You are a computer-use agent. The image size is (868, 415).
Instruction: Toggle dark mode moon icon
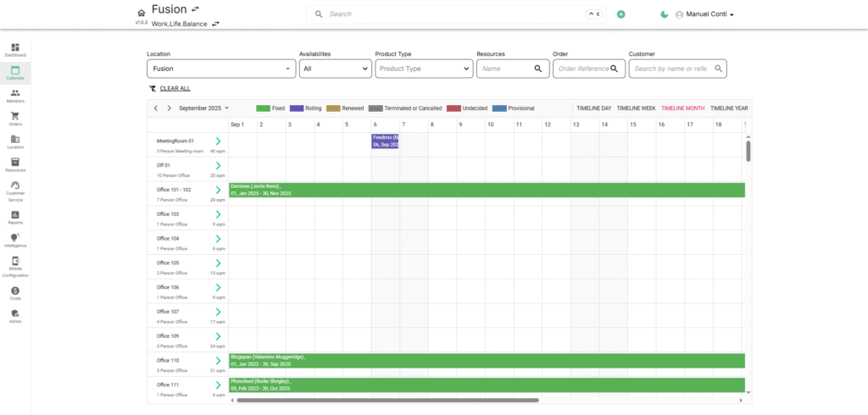(x=664, y=14)
